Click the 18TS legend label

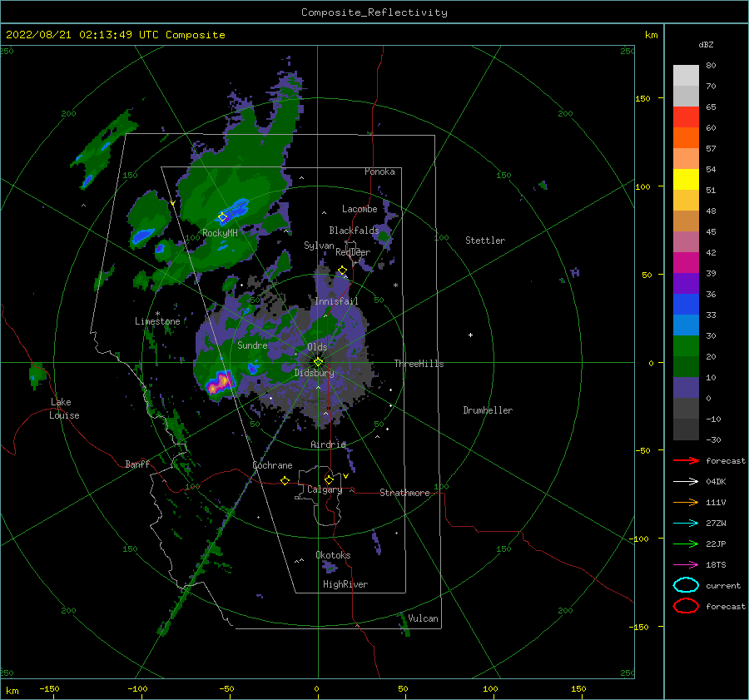pos(716,565)
